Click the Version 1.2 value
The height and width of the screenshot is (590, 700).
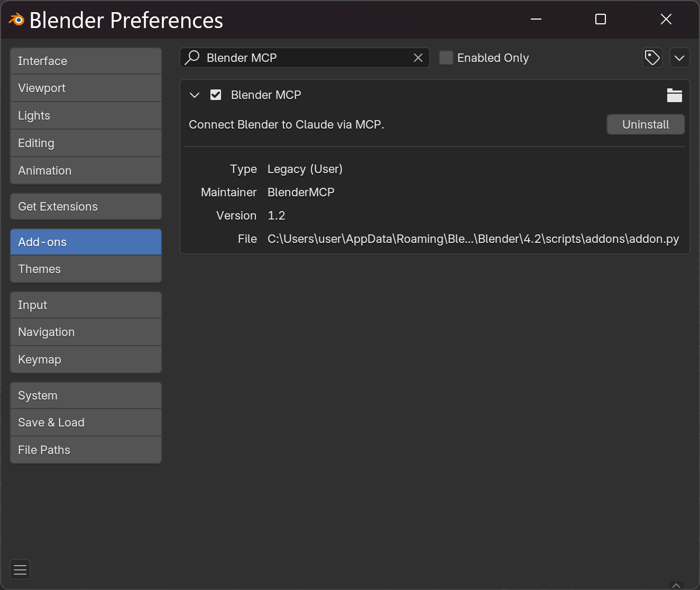pos(277,216)
